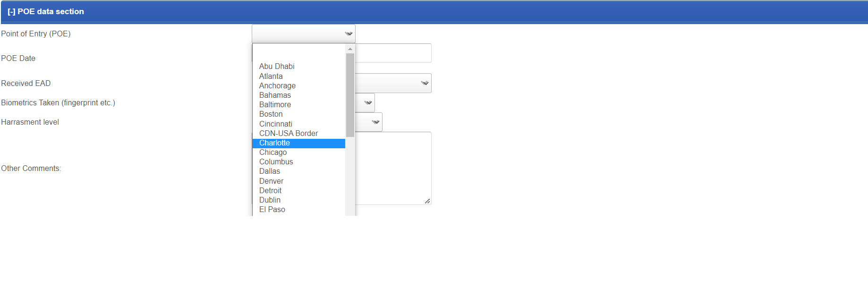The height and width of the screenshot is (306, 868).
Task: Select CDN-USA Border option
Action: point(299,133)
